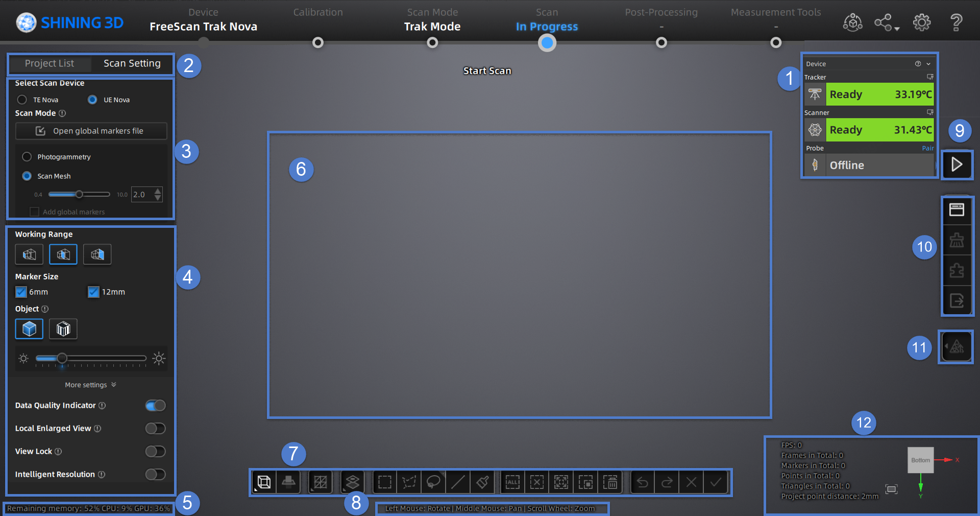
Task: Select the rectangle selection tool
Action: (x=385, y=482)
